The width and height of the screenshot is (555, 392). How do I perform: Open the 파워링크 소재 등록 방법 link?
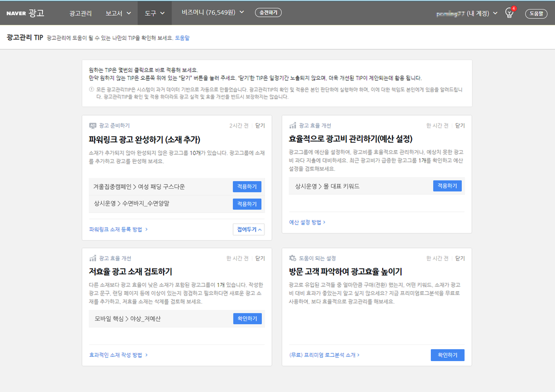click(x=118, y=229)
